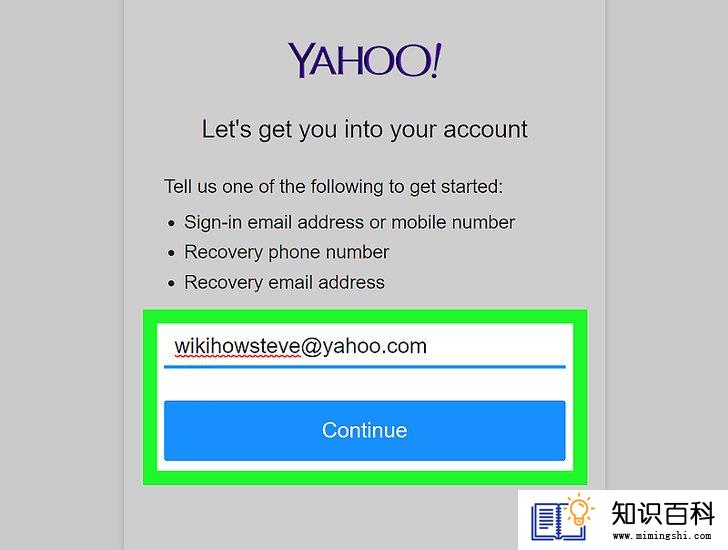
Task: Click the bullet dot before Sign-in email address
Action: coord(171,223)
